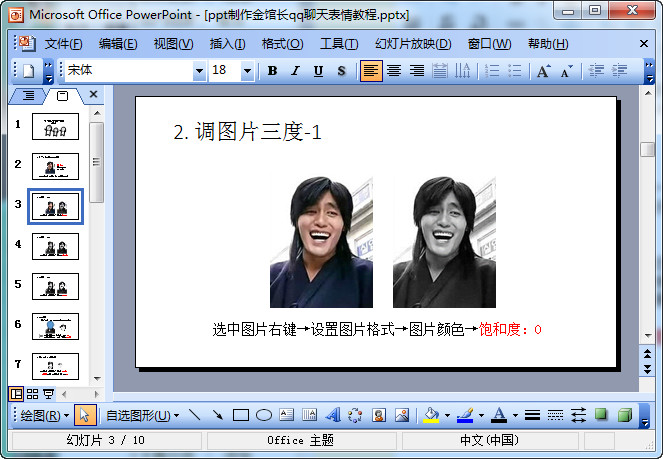
Task: Decrease indent level
Action: click(596, 71)
